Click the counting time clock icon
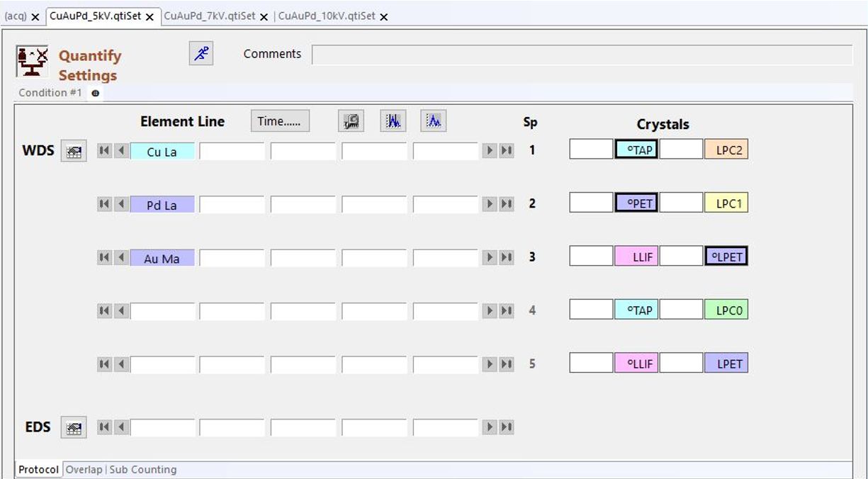 (351, 121)
